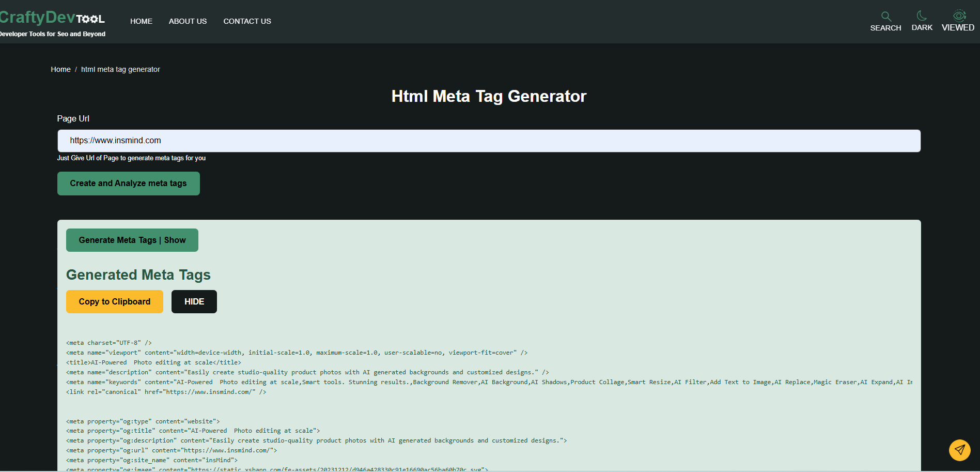The height and width of the screenshot is (472, 980).
Task: Click Home breadcrumb link
Action: (x=60, y=69)
